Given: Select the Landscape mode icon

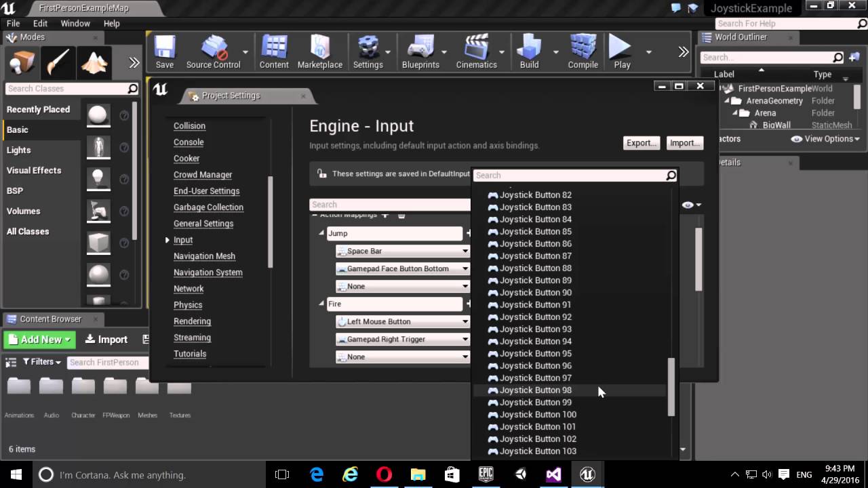Looking at the screenshot, I should (x=94, y=64).
